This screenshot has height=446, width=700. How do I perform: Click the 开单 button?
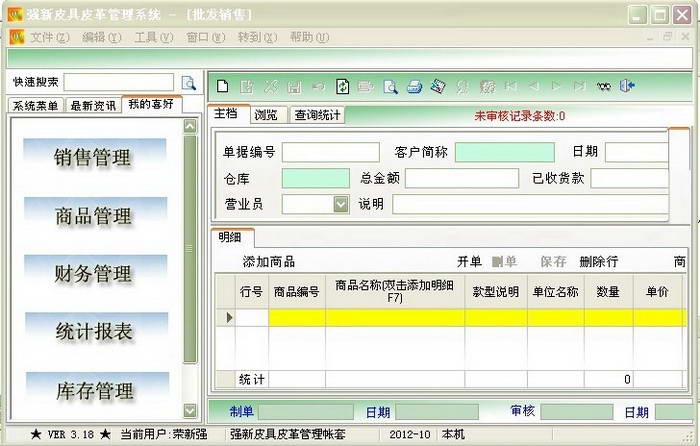(469, 262)
